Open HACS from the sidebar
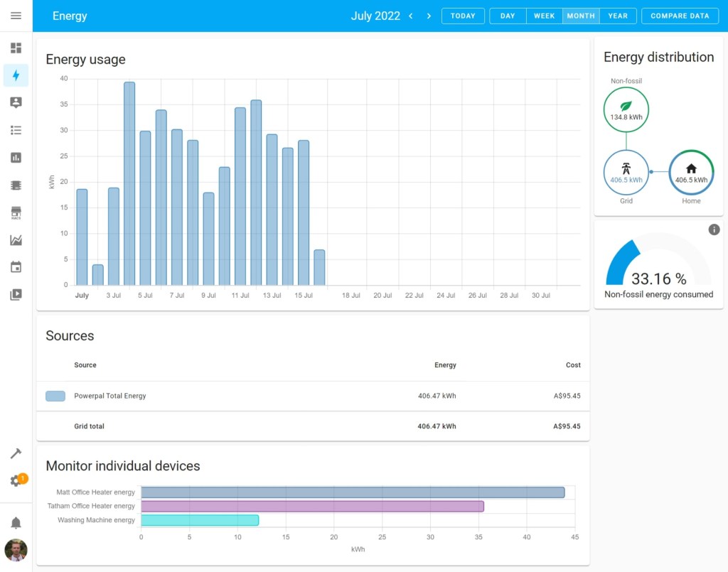This screenshot has width=728, height=572. pyautogui.click(x=16, y=212)
